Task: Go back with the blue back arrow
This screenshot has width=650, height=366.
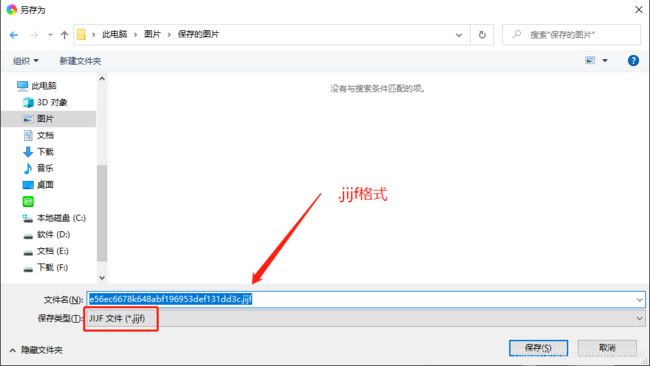Action: tap(14, 35)
